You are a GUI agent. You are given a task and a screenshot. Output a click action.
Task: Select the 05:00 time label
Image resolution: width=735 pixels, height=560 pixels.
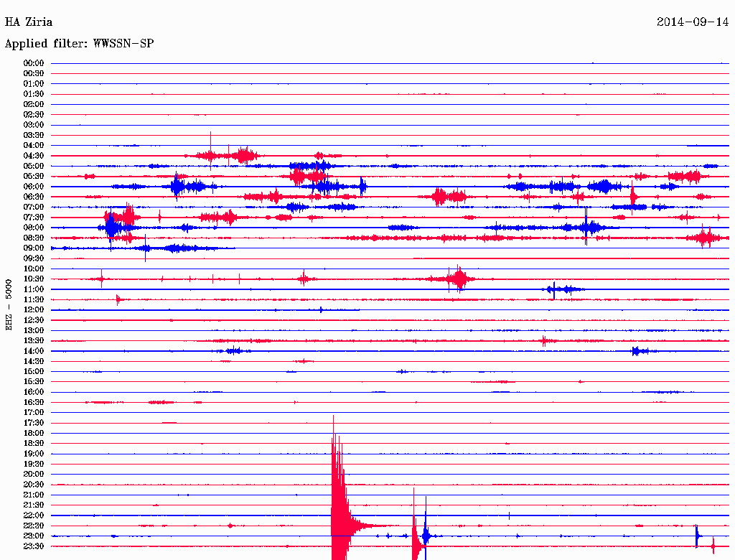click(x=34, y=166)
